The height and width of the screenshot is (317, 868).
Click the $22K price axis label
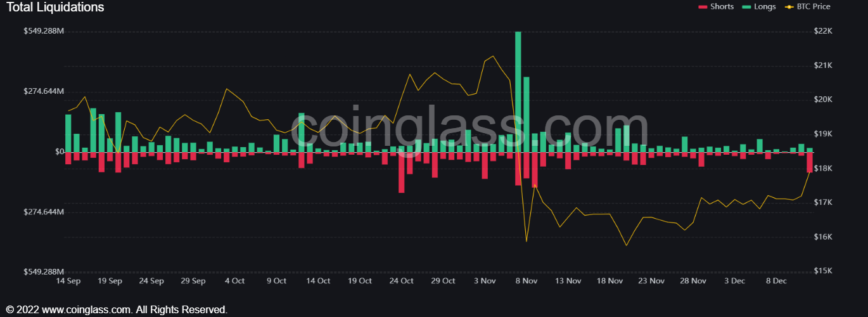coord(823,32)
